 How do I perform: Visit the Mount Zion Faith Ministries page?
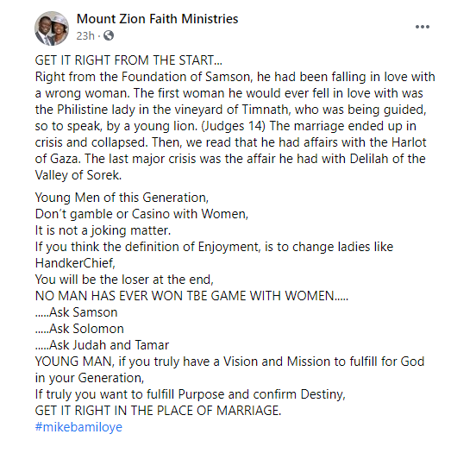(157, 19)
